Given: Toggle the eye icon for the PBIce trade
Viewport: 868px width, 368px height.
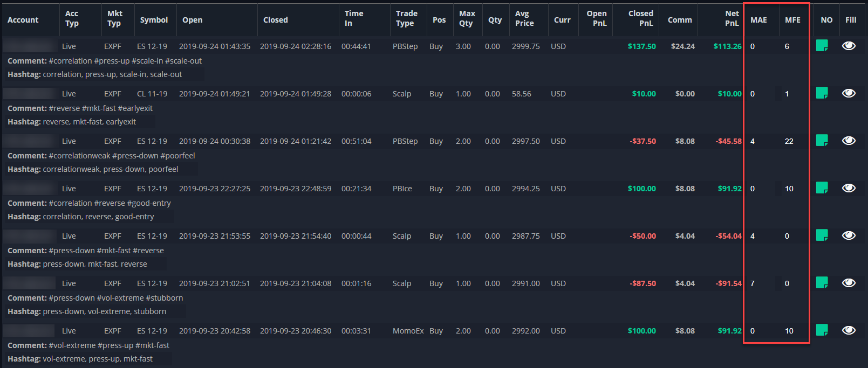Looking at the screenshot, I should (849, 188).
